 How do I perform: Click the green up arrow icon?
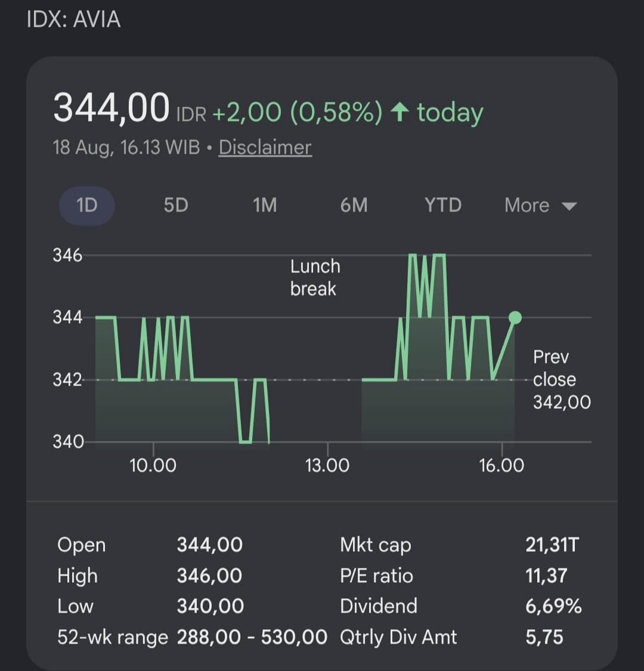click(400, 111)
